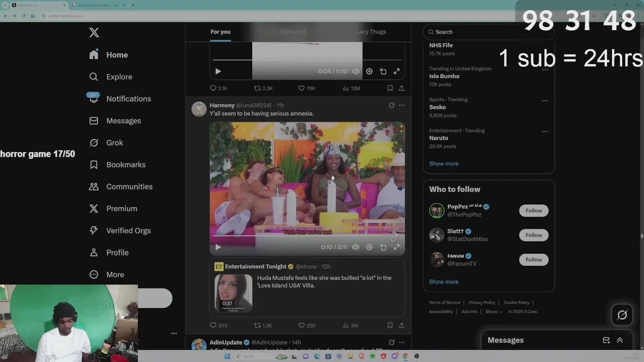Open more options on Harmony's post
The image size is (644, 362).
pyautogui.click(x=401, y=106)
